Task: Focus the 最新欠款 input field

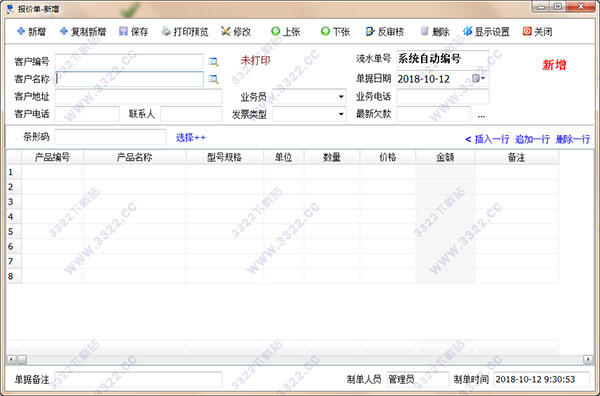Action: [x=434, y=114]
